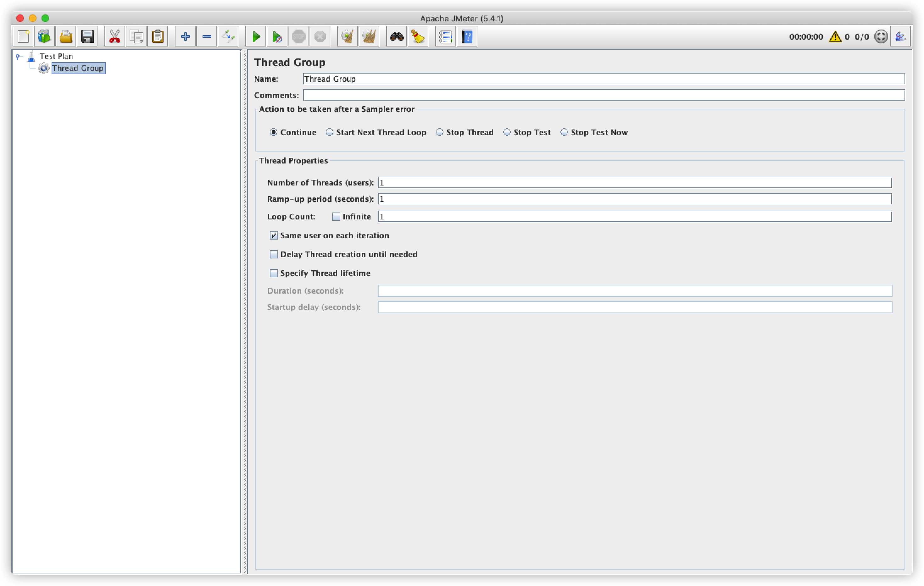Screen dimensions: 924x586
Task: Click the Number of Threads input field
Action: [x=634, y=183]
